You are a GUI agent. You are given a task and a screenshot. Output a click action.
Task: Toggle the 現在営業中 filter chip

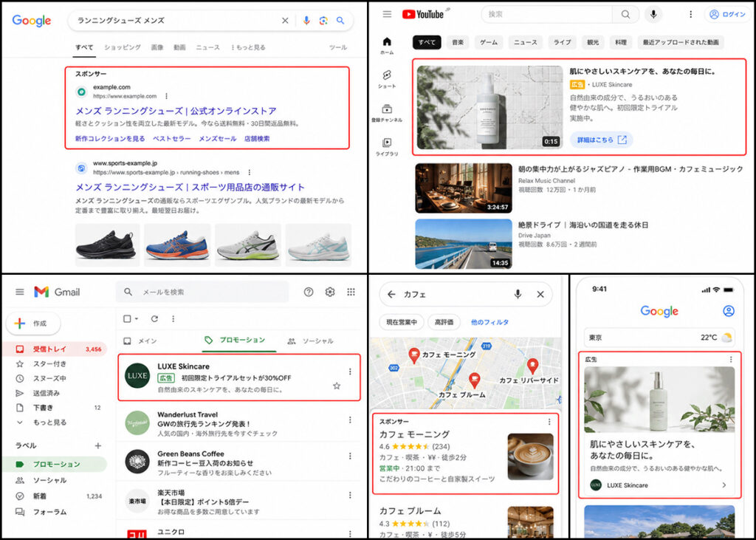[x=402, y=322]
